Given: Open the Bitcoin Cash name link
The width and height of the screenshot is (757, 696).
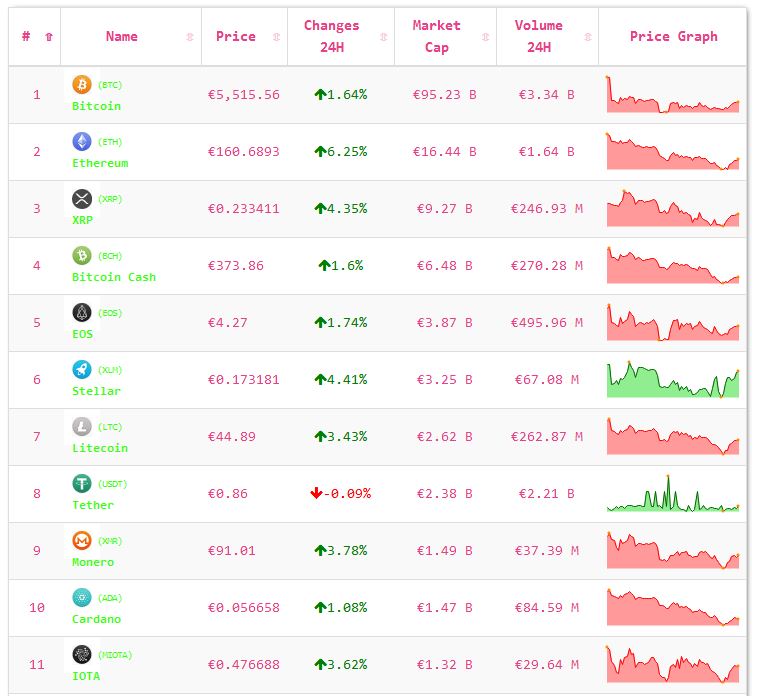Looking at the screenshot, I should (114, 277).
